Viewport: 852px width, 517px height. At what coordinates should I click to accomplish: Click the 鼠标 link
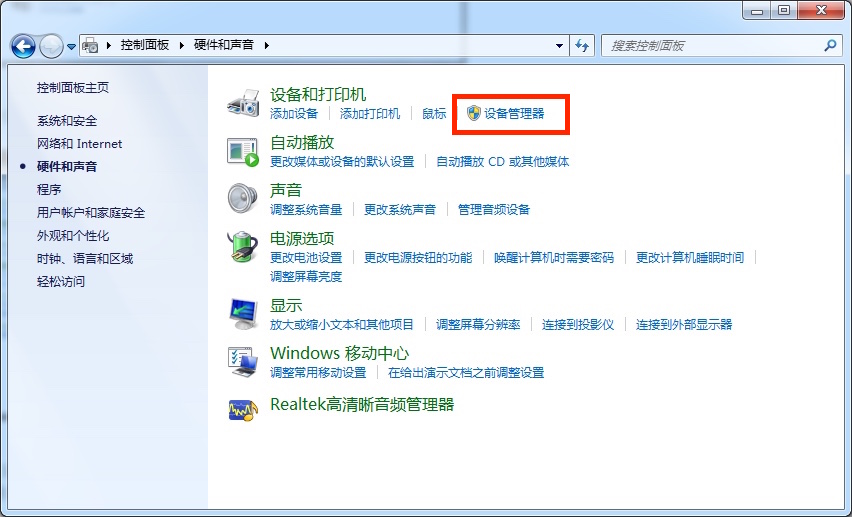tap(434, 114)
